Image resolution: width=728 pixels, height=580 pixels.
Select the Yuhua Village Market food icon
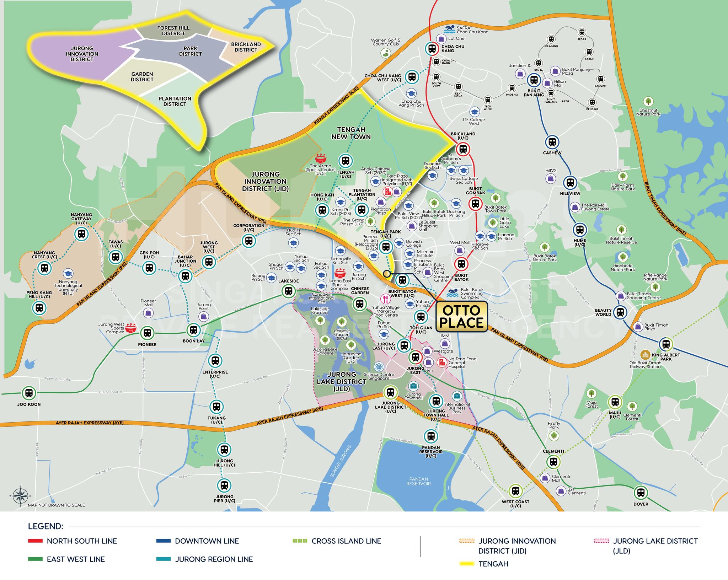pyautogui.click(x=385, y=299)
